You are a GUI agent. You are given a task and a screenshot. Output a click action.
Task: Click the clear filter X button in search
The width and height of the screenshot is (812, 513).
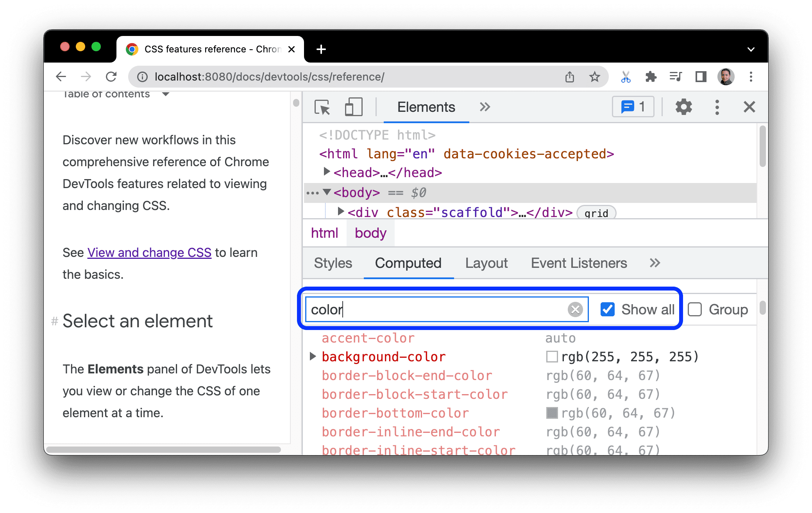(x=575, y=309)
